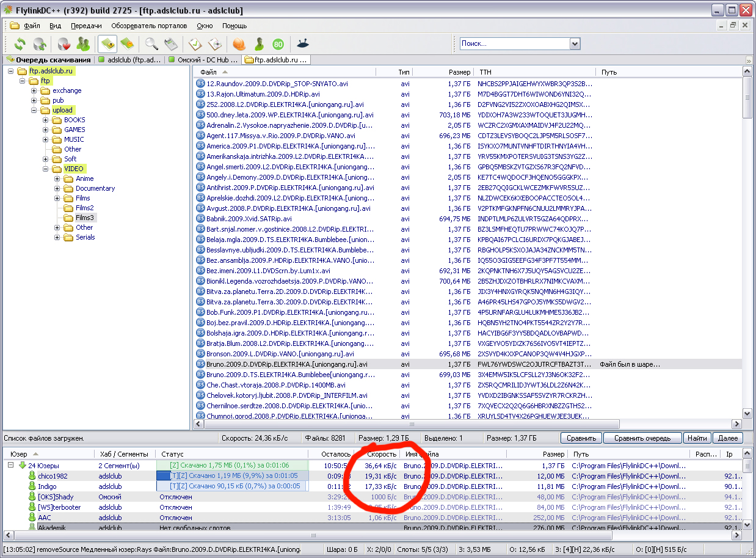Collapse the VIDEO folder node
Image resolution: width=756 pixels, height=558 pixels.
(x=46, y=169)
